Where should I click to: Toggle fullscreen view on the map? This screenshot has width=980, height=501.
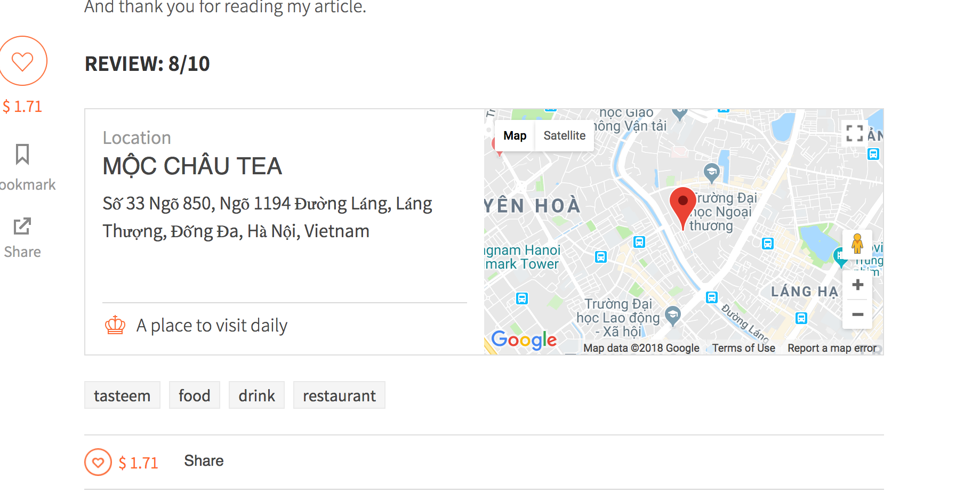click(855, 133)
